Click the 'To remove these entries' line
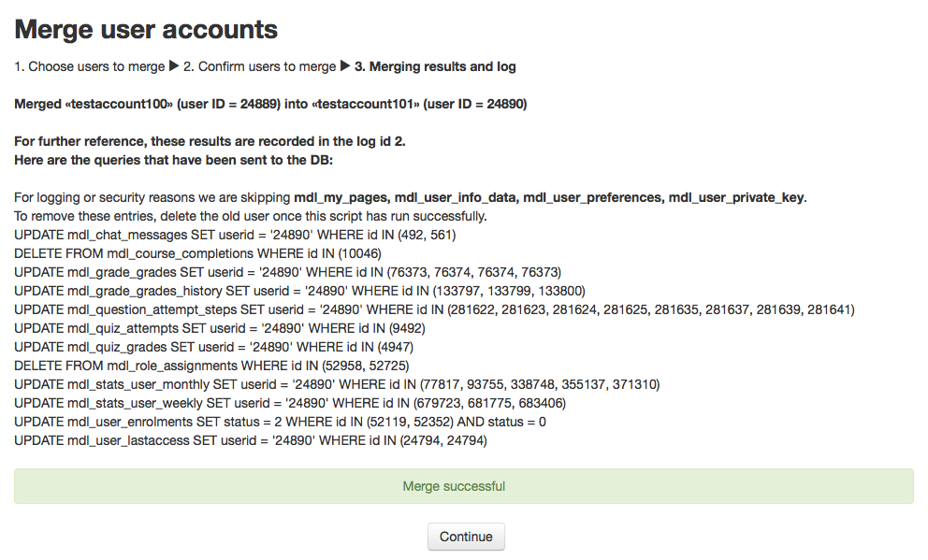928x560 pixels. [x=251, y=217]
